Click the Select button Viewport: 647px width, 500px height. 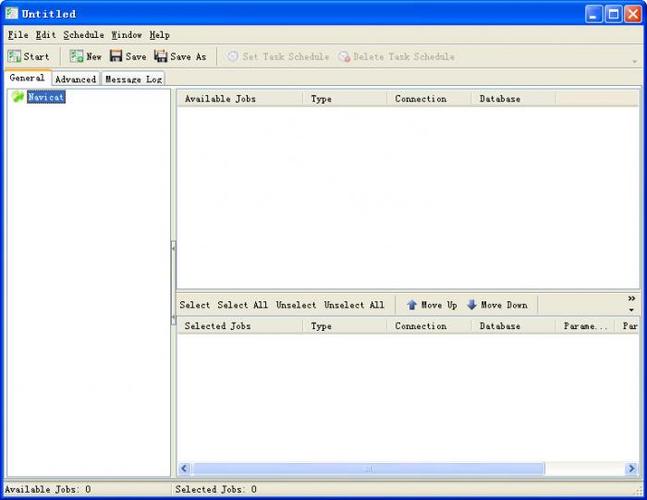(x=194, y=305)
